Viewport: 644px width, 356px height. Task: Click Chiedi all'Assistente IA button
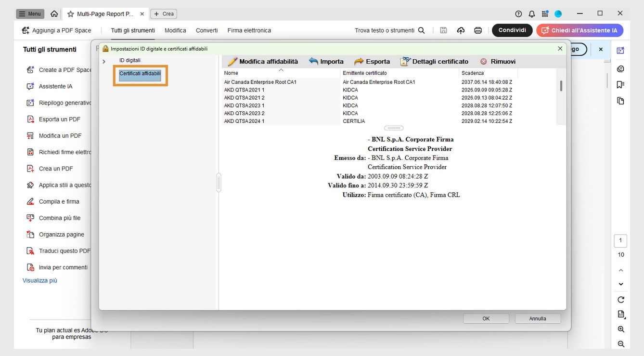580,30
